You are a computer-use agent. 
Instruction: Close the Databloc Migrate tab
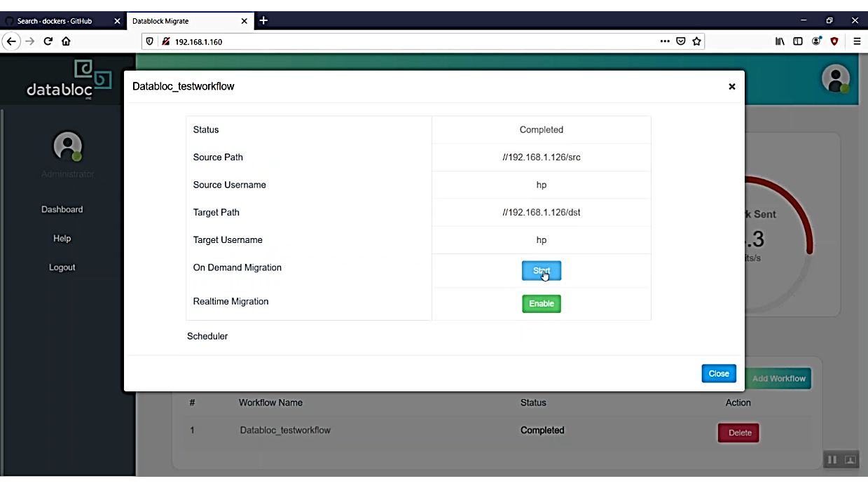click(244, 21)
